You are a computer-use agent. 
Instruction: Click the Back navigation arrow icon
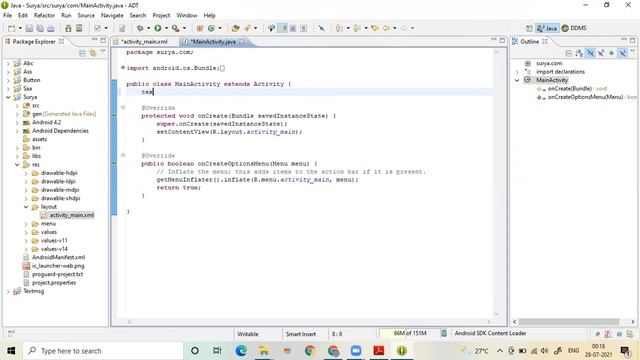coord(386,28)
